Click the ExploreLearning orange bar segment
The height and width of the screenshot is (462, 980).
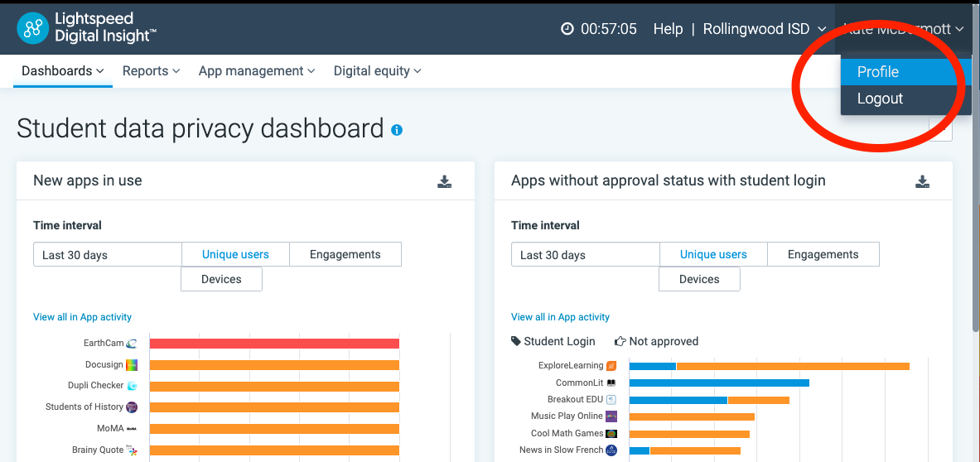[x=793, y=366]
